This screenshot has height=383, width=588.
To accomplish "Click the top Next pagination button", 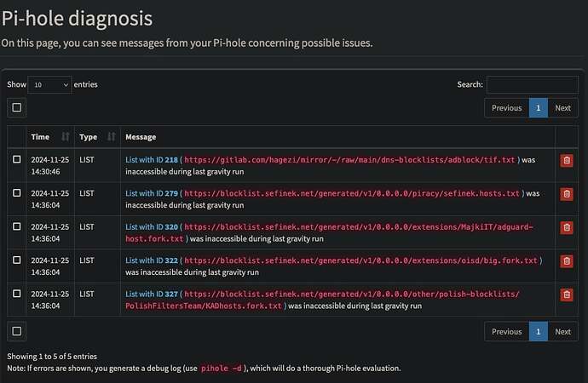I will tap(562, 108).
